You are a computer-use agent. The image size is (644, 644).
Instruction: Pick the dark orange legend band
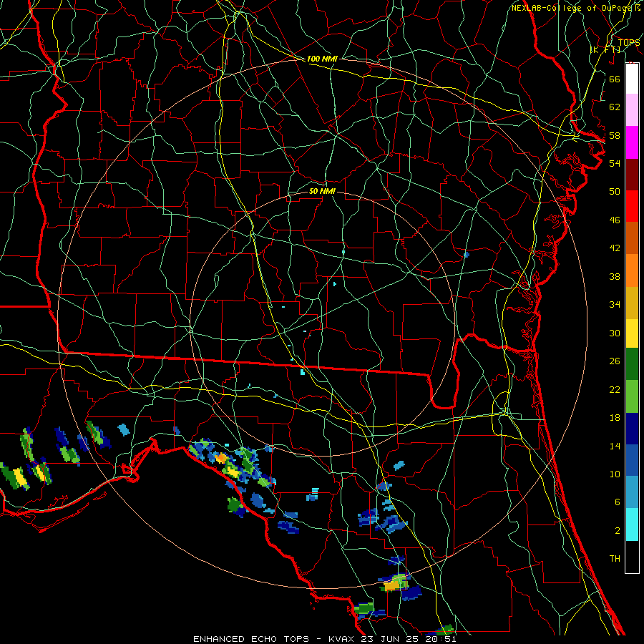632,238
